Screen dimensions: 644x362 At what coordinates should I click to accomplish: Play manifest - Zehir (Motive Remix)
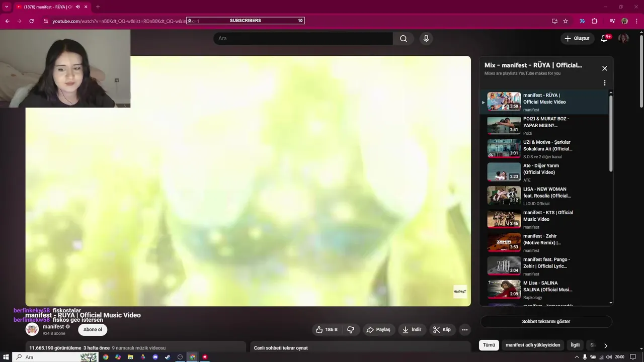click(x=545, y=243)
